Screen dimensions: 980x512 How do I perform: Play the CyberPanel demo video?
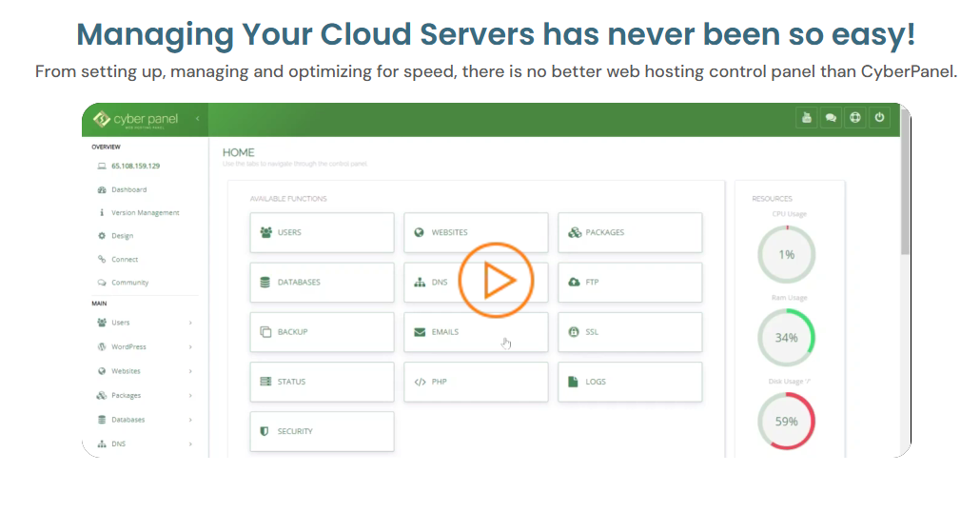[x=496, y=280]
